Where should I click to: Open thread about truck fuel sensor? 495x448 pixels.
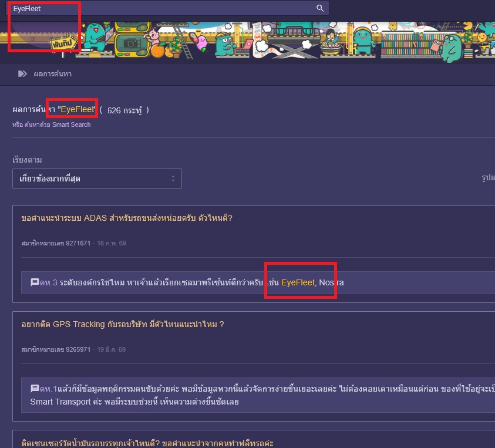pos(147,443)
